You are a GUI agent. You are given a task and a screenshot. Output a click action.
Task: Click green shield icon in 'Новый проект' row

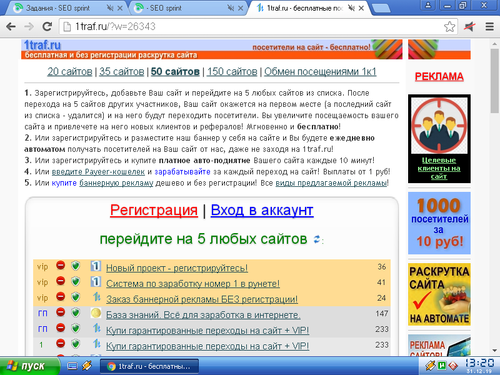tap(76, 266)
